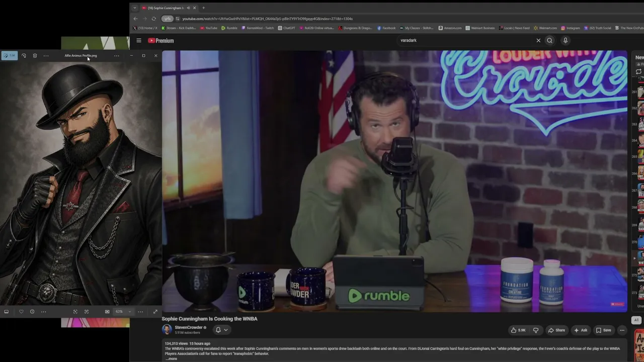Click the Alfie Animus Profile.png title text

80,56
